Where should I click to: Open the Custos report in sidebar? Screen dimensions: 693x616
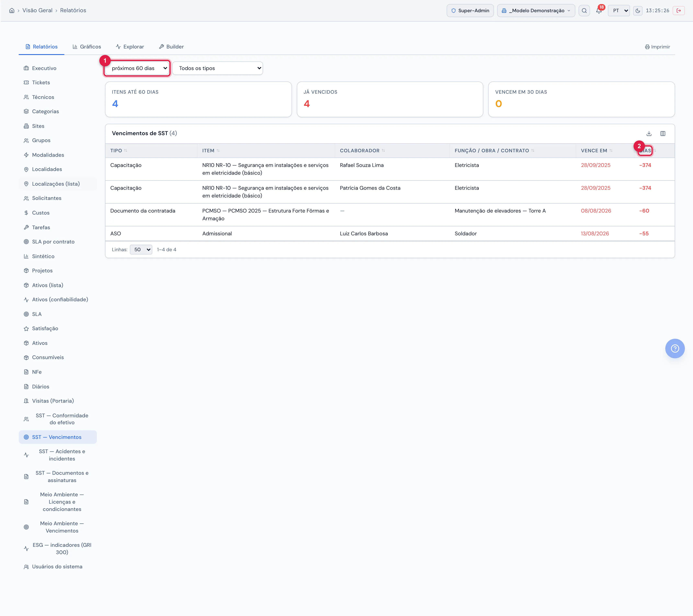(x=58, y=213)
